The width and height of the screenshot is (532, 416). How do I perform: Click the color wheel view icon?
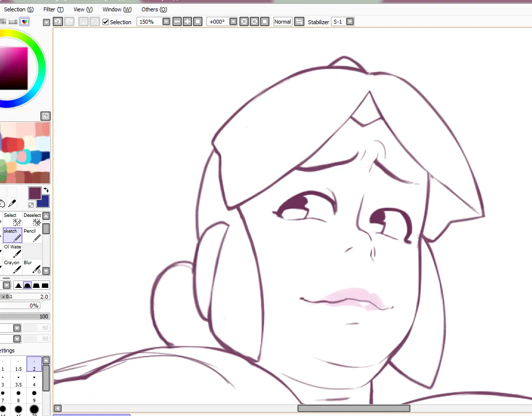point(25,22)
